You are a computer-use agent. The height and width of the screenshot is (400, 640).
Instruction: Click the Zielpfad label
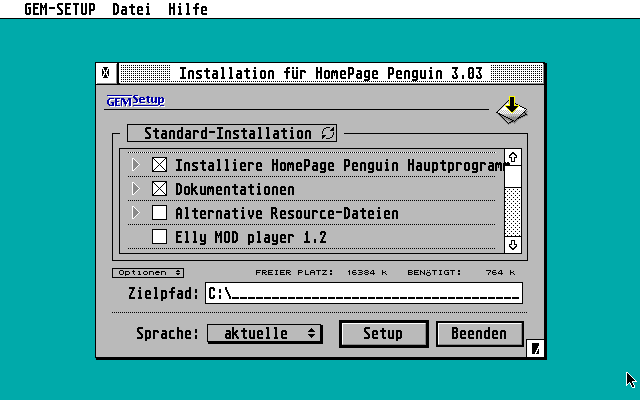tap(163, 293)
